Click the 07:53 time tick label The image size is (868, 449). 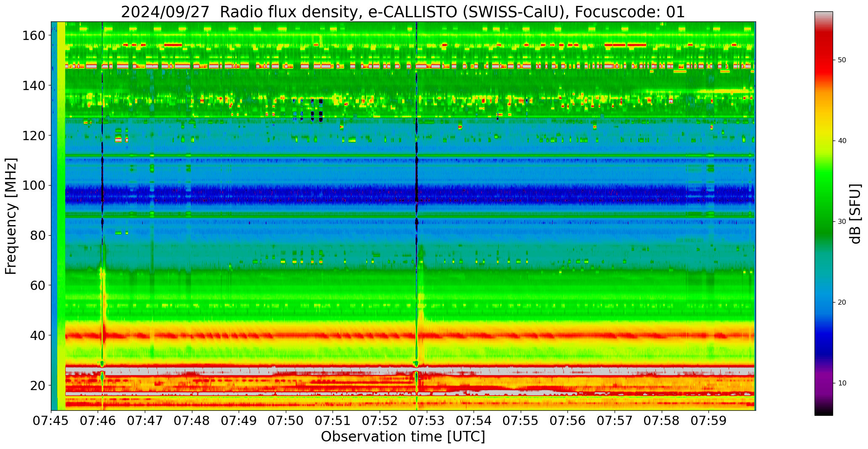point(427,420)
